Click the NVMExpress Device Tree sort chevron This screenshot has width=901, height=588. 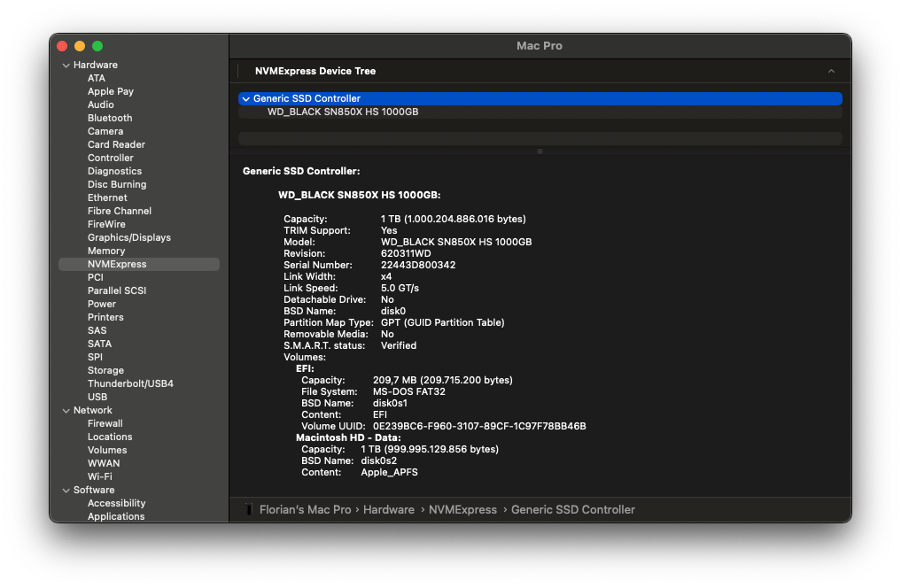coord(831,71)
